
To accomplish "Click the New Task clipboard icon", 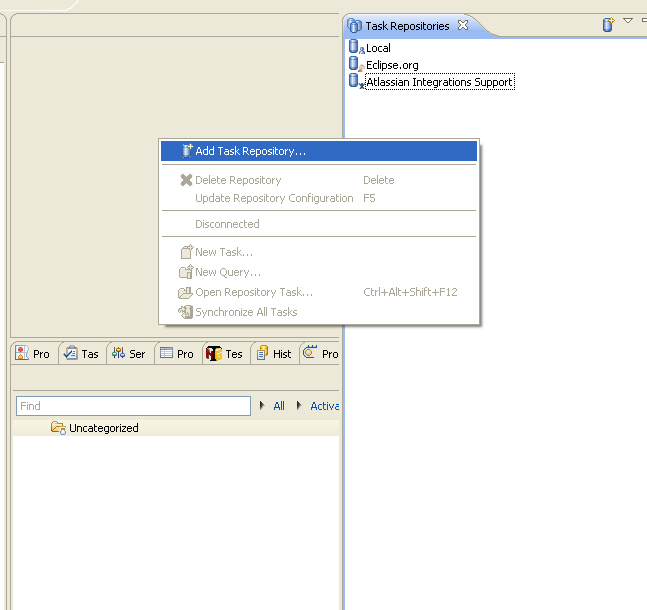I will 187,251.
